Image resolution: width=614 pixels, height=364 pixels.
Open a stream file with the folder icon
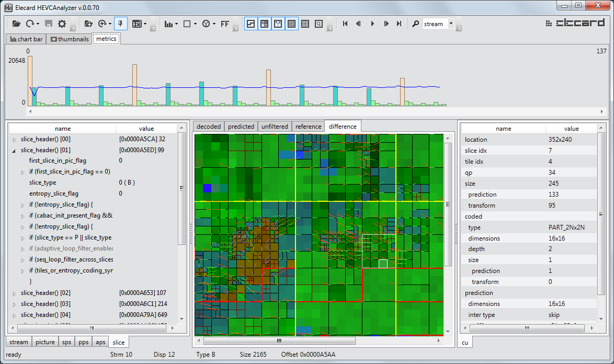(x=16, y=24)
